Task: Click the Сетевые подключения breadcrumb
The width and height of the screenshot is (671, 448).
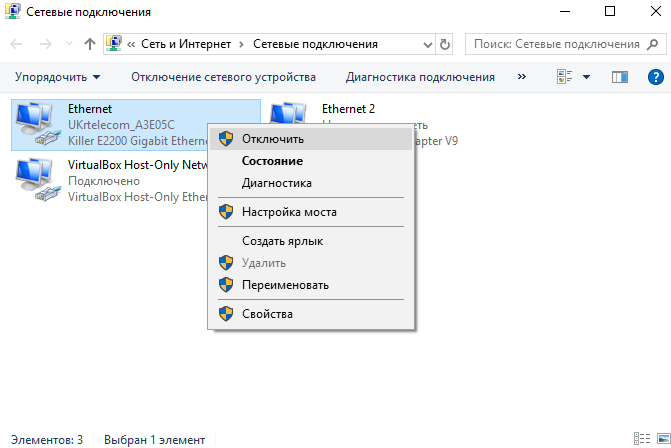Action: [x=315, y=44]
